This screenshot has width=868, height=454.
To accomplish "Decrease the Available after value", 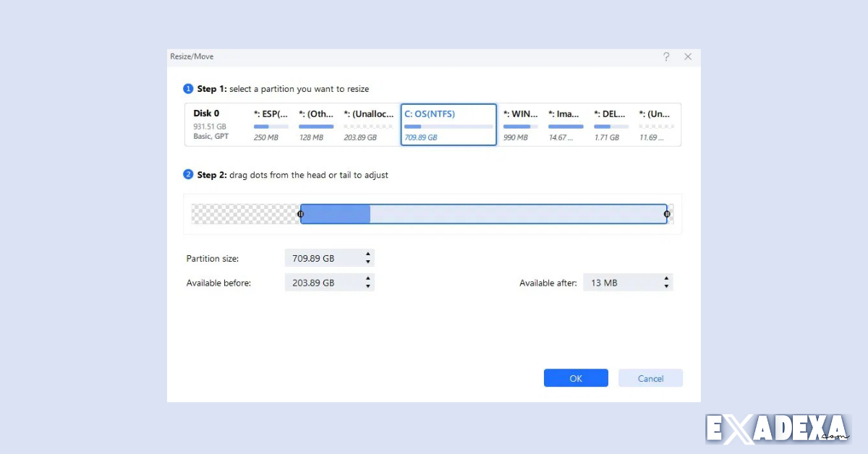I will pyautogui.click(x=667, y=286).
